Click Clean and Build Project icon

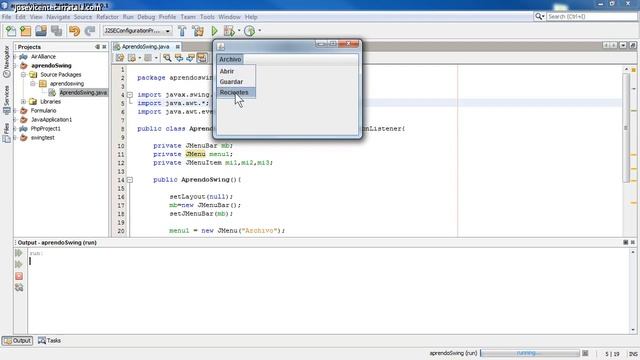pyautogui.click(x=198, y=31)
